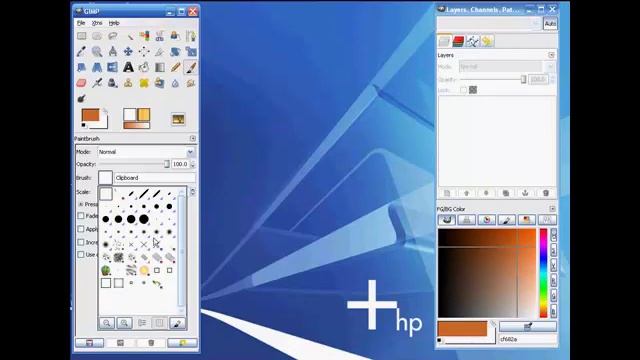Select the Foreground Select tool

(175, 36)
